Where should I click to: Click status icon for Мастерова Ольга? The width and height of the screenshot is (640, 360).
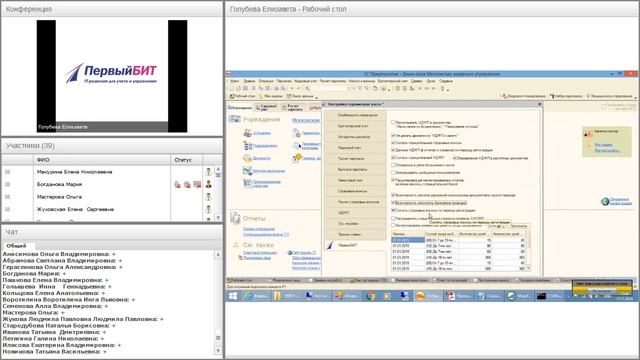(209, 197)
